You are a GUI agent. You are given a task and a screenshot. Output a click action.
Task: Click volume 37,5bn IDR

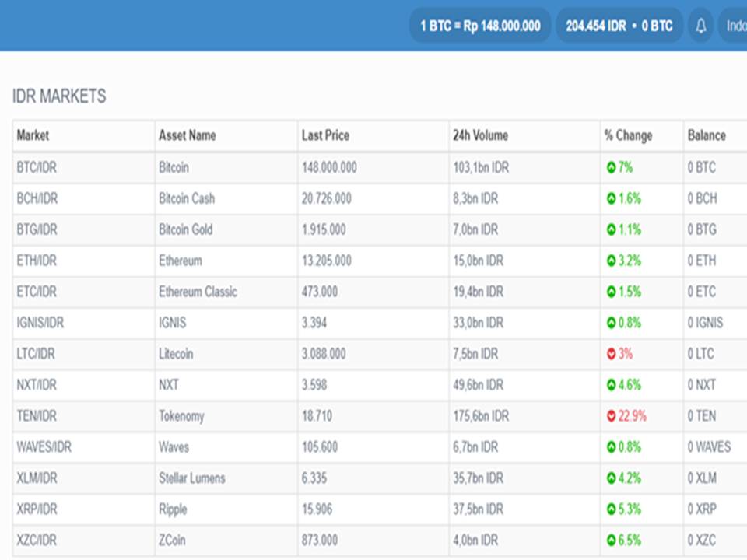478,509
